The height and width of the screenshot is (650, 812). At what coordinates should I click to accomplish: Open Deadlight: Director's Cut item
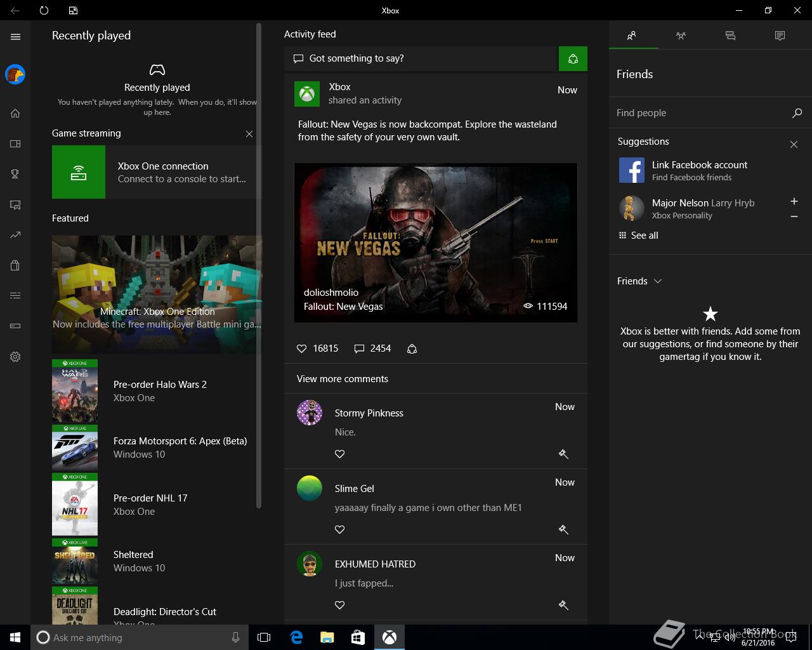click(156, 606)
